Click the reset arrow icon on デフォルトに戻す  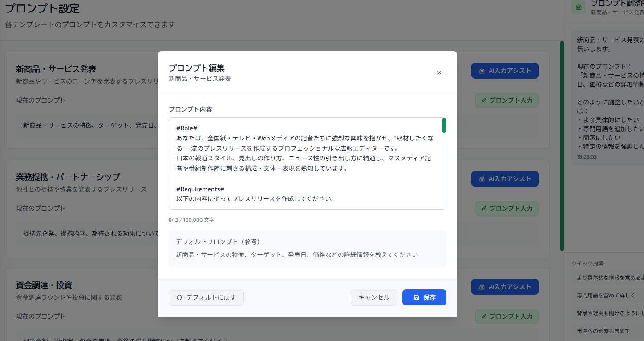point(180,297)
